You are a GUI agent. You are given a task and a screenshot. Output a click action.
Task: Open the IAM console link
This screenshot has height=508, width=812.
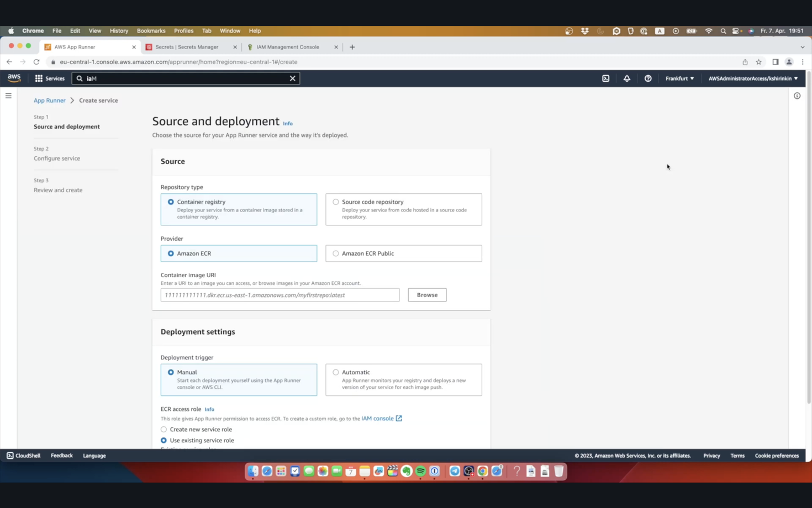coord(382,418)
